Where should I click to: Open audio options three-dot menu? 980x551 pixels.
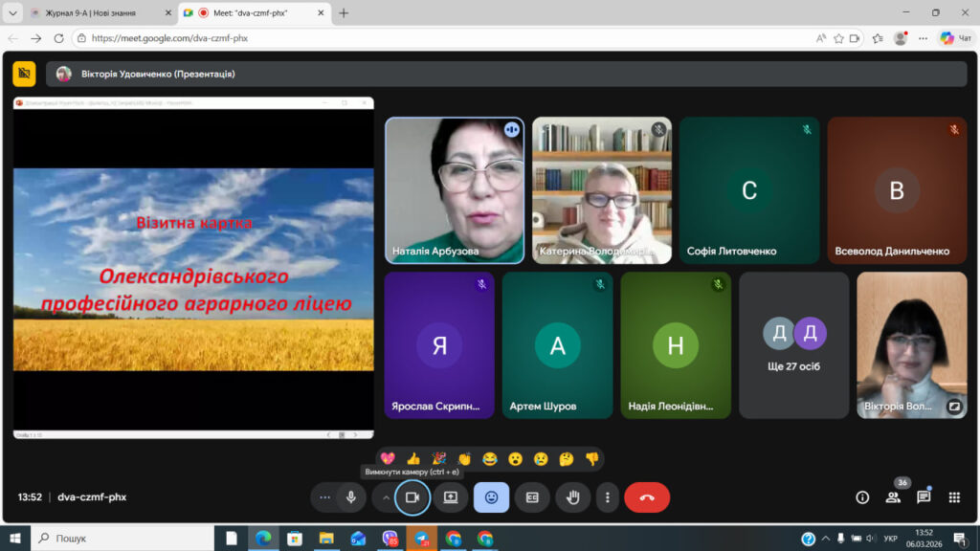pos(325,497)
